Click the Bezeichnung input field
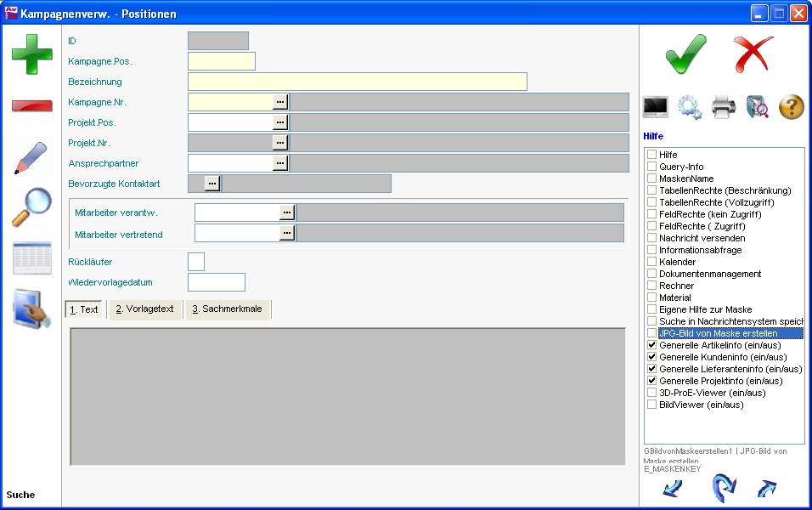812x510 pixels. pos(357,82)
